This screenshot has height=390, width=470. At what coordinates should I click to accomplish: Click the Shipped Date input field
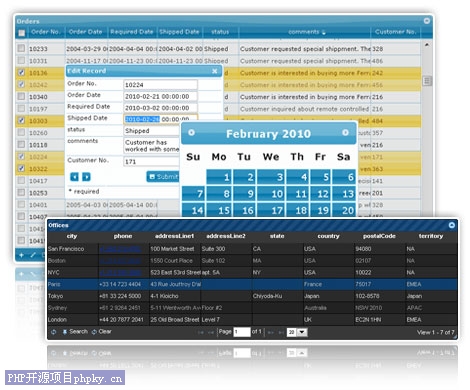pos(160,119)
